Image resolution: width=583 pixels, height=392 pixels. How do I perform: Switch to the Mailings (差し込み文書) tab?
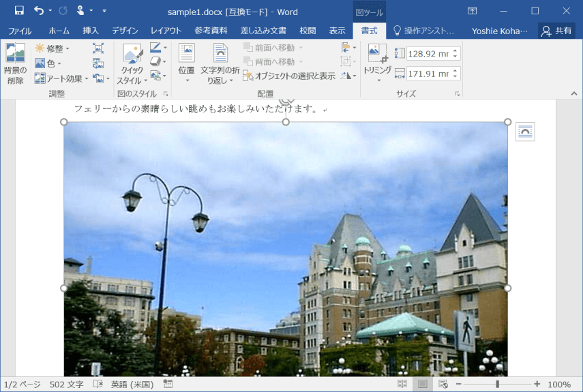point(263,31)
